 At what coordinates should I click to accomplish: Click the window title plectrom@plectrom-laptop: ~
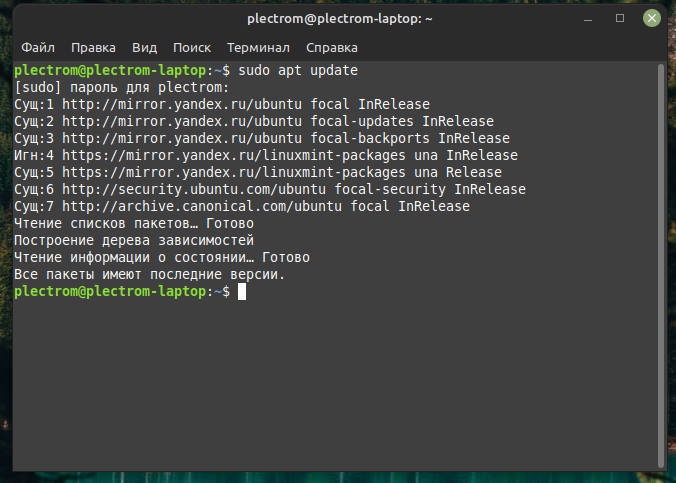point(339,19)
